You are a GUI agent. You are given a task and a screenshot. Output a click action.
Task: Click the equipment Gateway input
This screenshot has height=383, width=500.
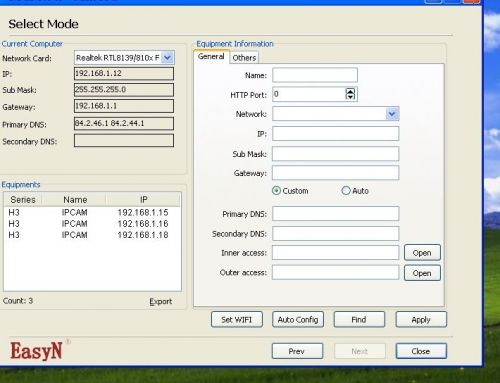click(x=335, y=173)
